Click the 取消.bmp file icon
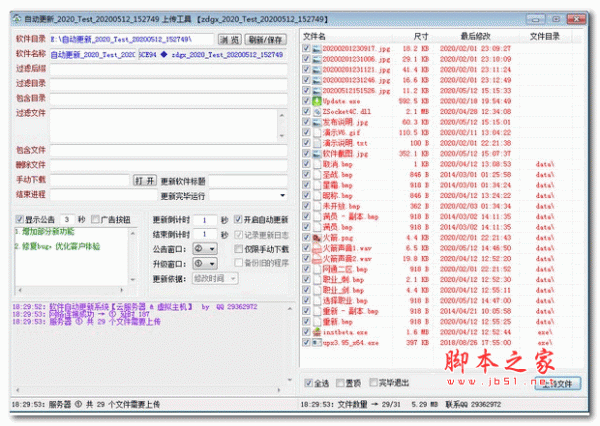 pyautogui.click(x=316, y=164)
